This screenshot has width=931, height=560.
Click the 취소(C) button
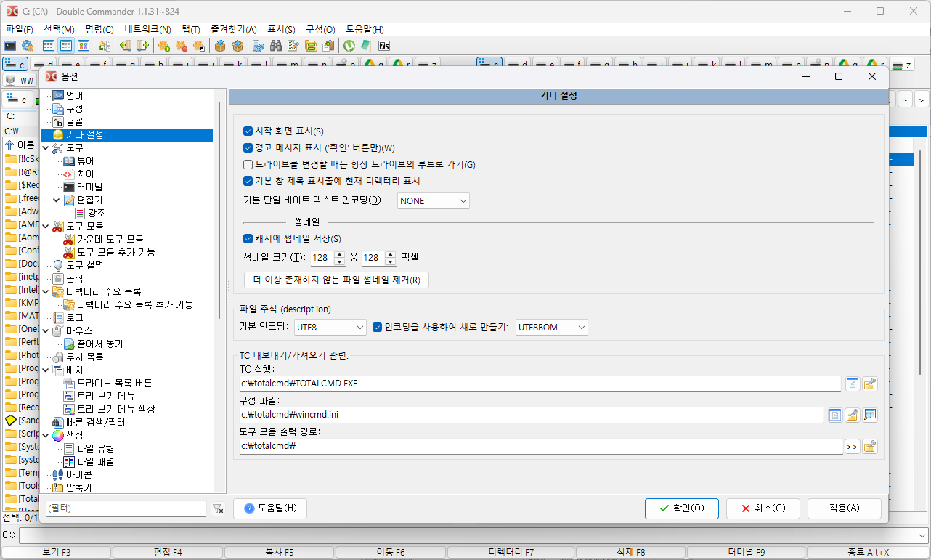[763, 508]
